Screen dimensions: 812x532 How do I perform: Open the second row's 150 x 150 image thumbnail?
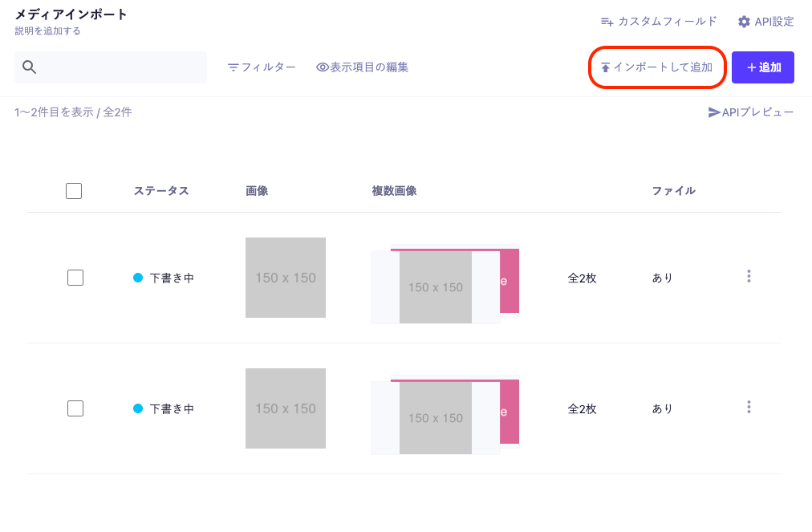click(286, 408)
